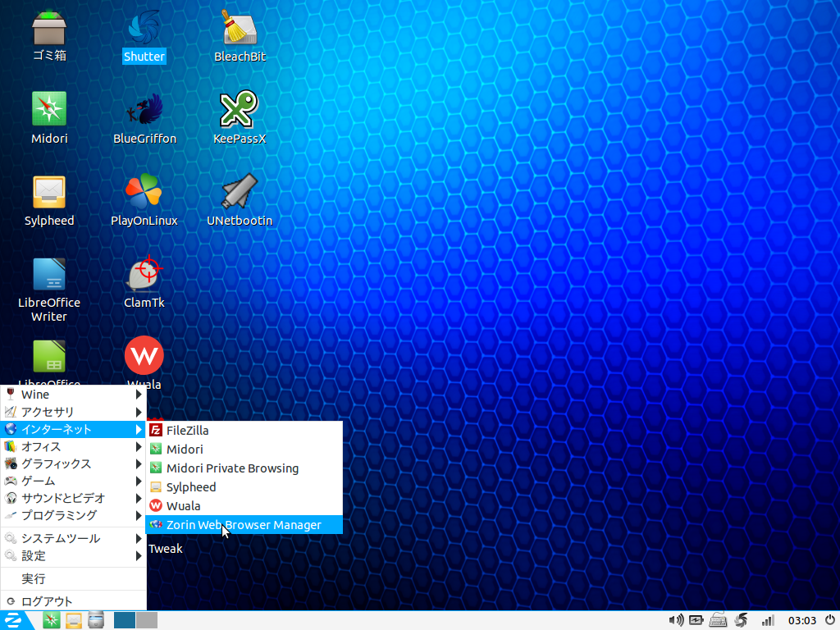Expand the アクセサリ submenu

(73, 412)
